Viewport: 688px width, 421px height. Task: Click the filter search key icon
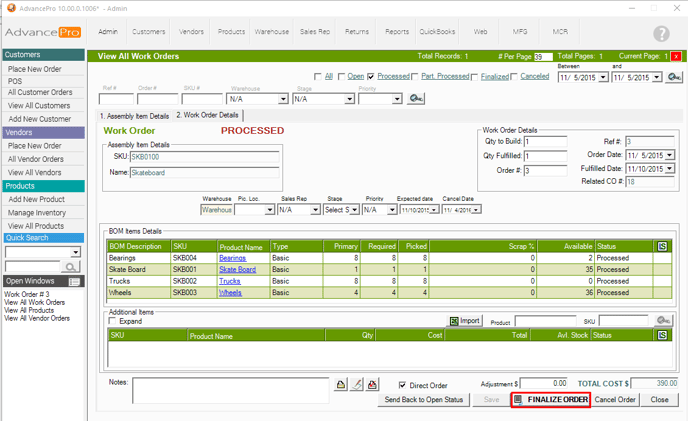pyautogui.click(x=416, y=99)
